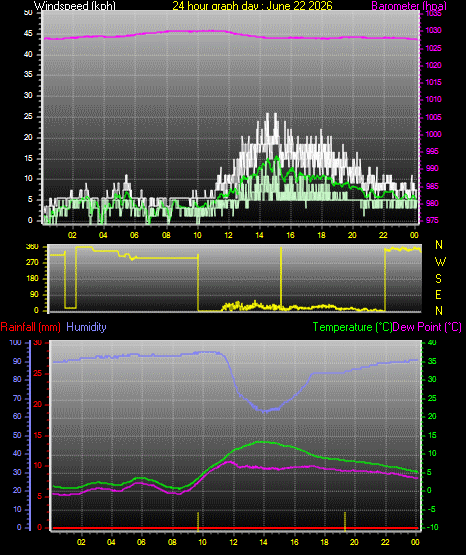This screenshot has height=555, width=466.
Task: Click the 270 label on wind direction axis
Action: [32, 263]
